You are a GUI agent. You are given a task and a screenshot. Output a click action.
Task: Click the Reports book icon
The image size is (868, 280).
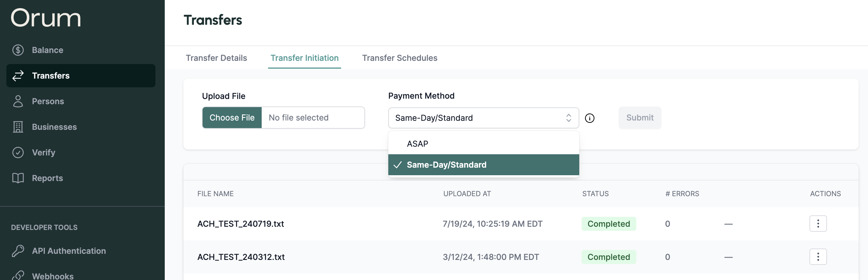[x=18, y=178]
